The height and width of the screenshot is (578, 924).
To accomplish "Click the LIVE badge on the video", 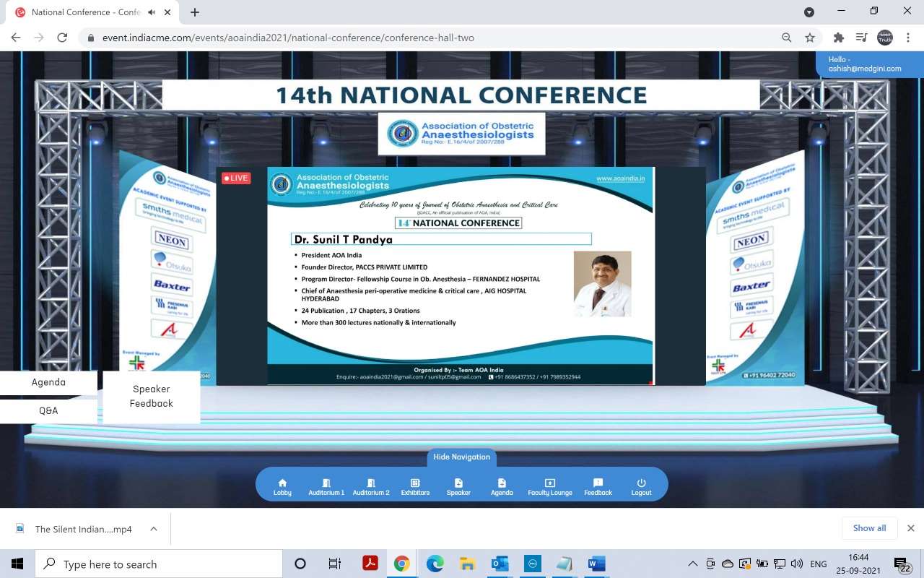I will tap(236, 178).
